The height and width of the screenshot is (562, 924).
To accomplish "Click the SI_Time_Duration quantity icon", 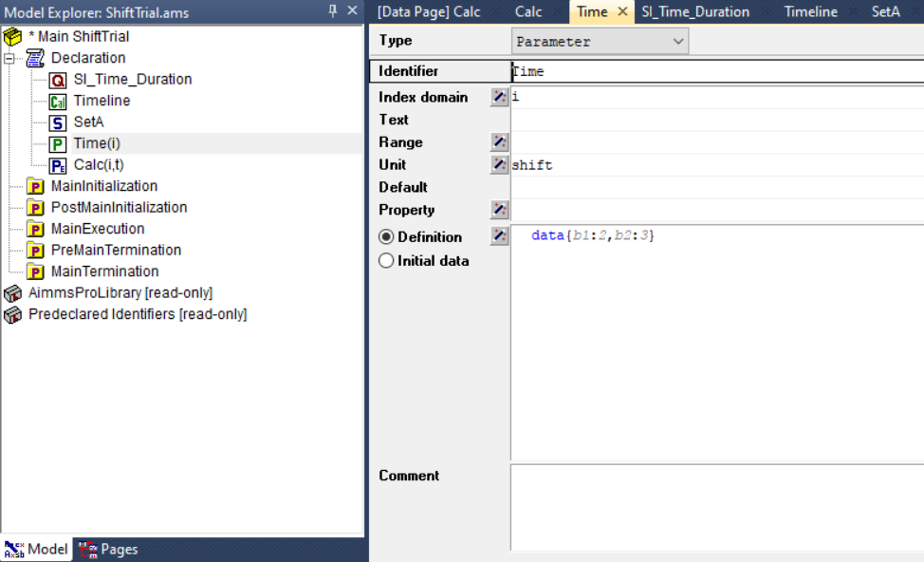I will tap(57, 80).
